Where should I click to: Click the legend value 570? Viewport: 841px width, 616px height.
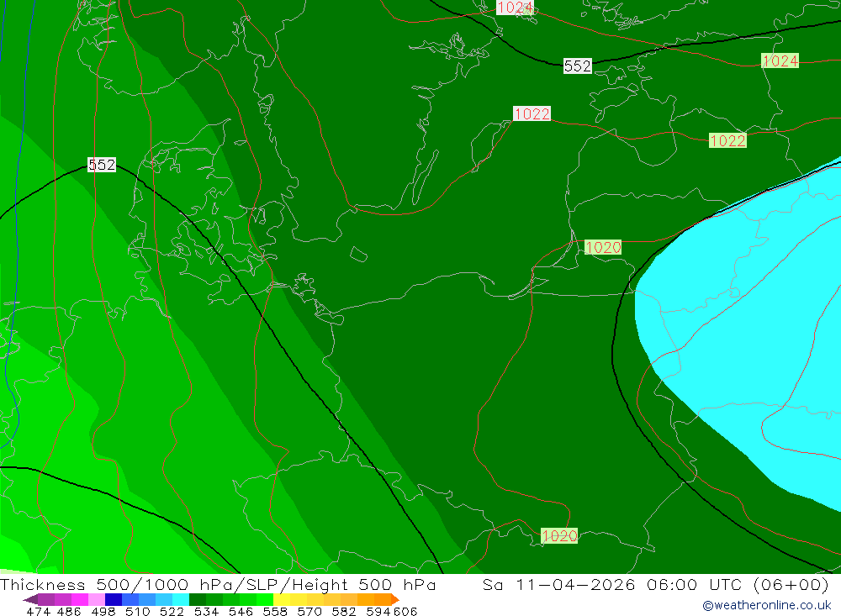pyautogui.click(x=309, y=612)
